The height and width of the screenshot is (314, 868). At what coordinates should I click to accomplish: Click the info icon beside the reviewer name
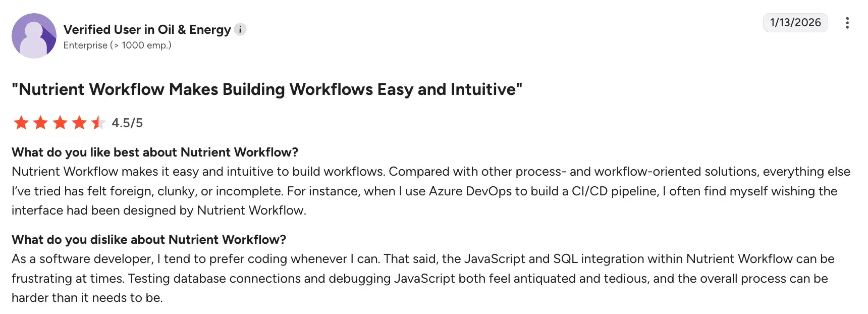(x=241, y=30)
